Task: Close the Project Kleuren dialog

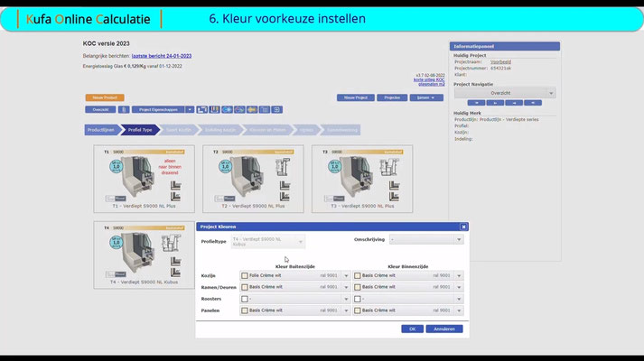Action: [x=463, y=227]
